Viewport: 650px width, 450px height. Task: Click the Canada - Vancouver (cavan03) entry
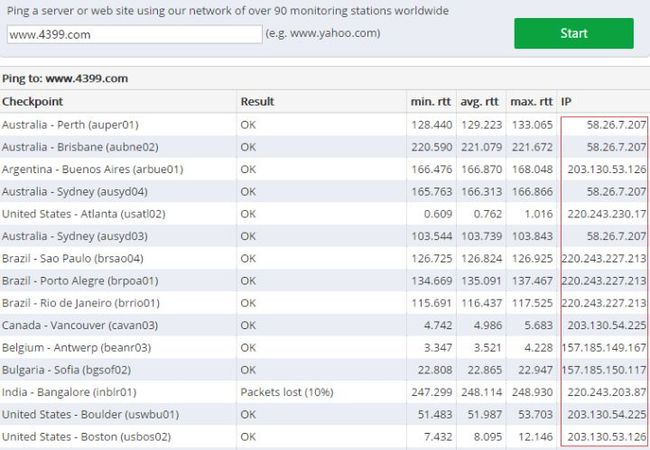[80, 325]
